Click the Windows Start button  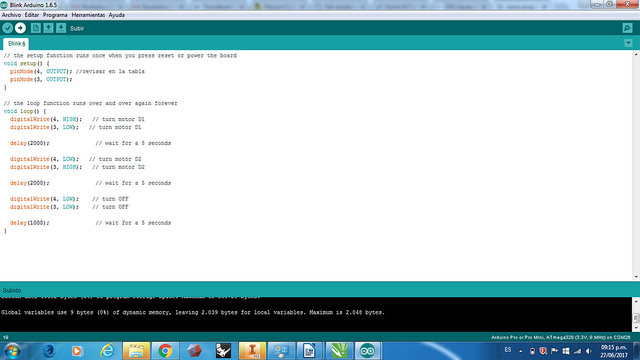pos(12,351)
